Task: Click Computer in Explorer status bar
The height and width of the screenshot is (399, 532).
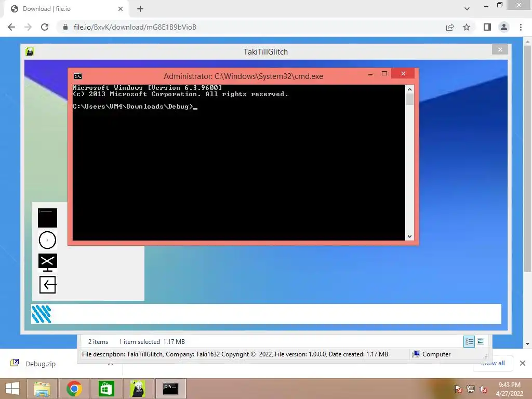Action: point(431,354)
